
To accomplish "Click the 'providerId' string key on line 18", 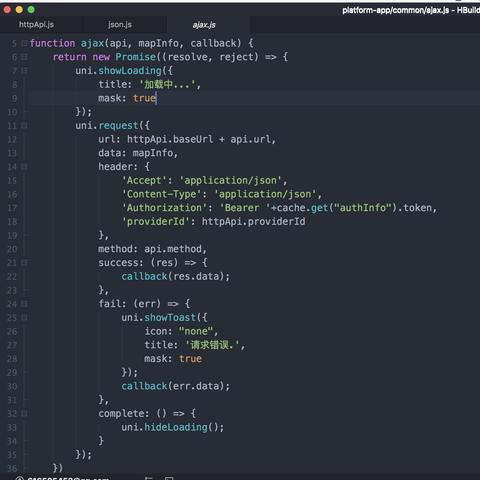I will click(x=156, y=221).
